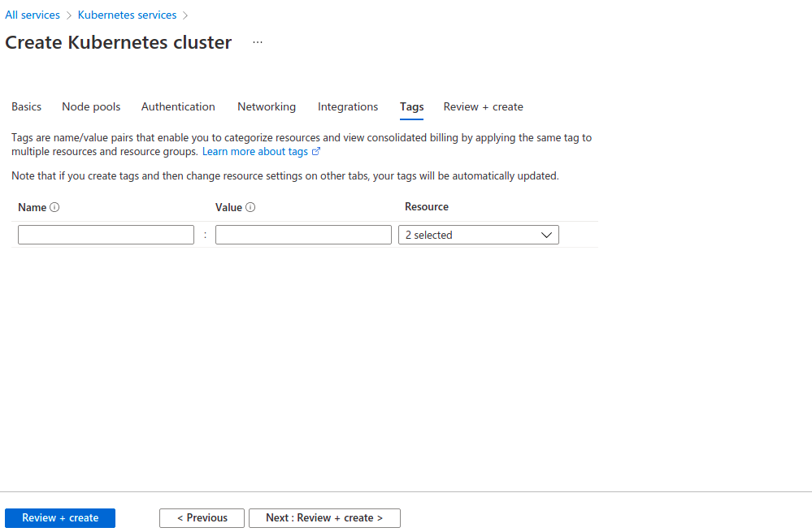Image resolution: width=812 pixels, height=532 pixels.
Task: Navigate to Kubernetes services breadcrumb
Action: click(127, 15)
